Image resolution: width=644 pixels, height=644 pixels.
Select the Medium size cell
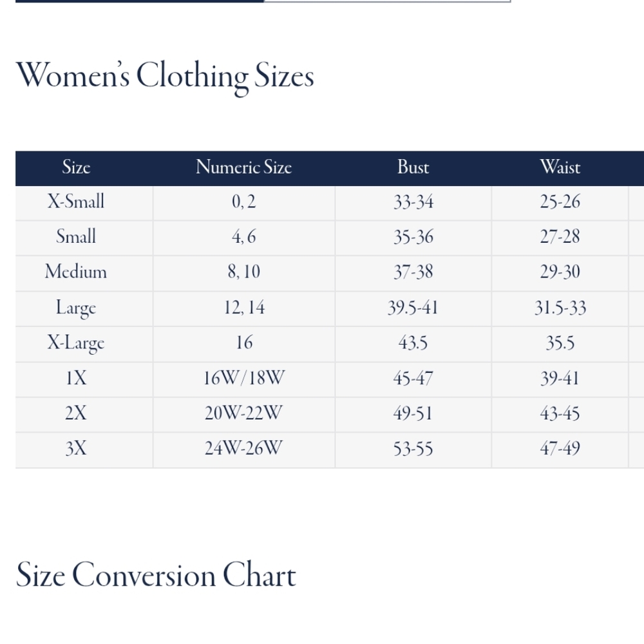point(76,272)
